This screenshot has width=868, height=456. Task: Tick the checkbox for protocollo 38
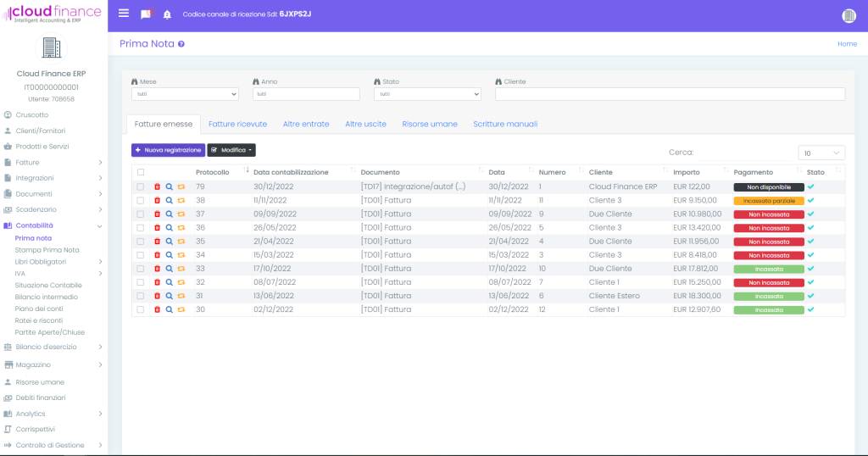pos(141,200)
